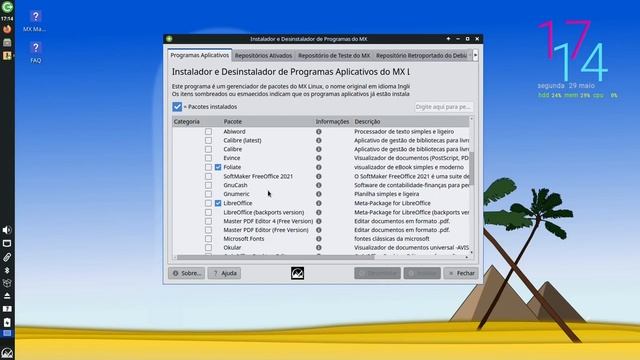The height and width of the screenshot is (360, 640).
Task: Open info for LibreOffice (backports version)
Action: 319,212
